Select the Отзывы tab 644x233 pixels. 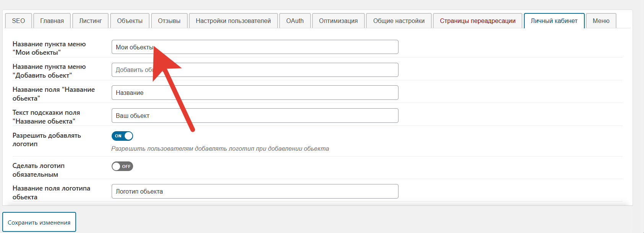[169, 21]
